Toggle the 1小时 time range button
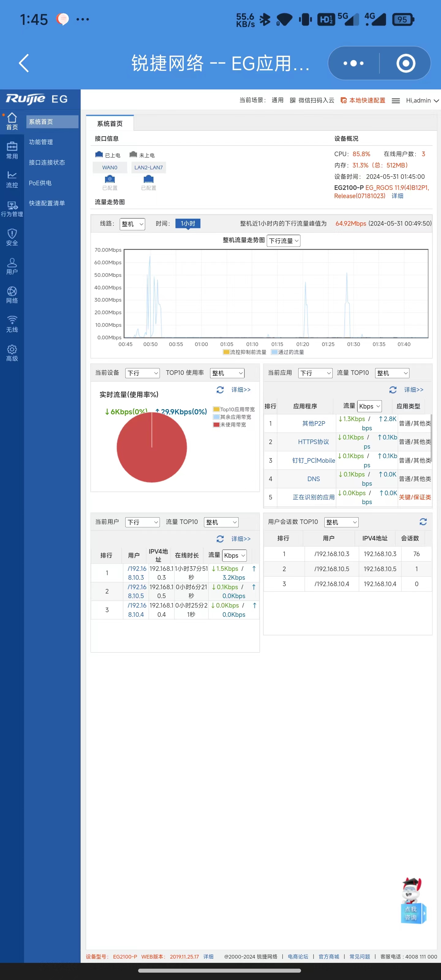 tap(188, 223)
